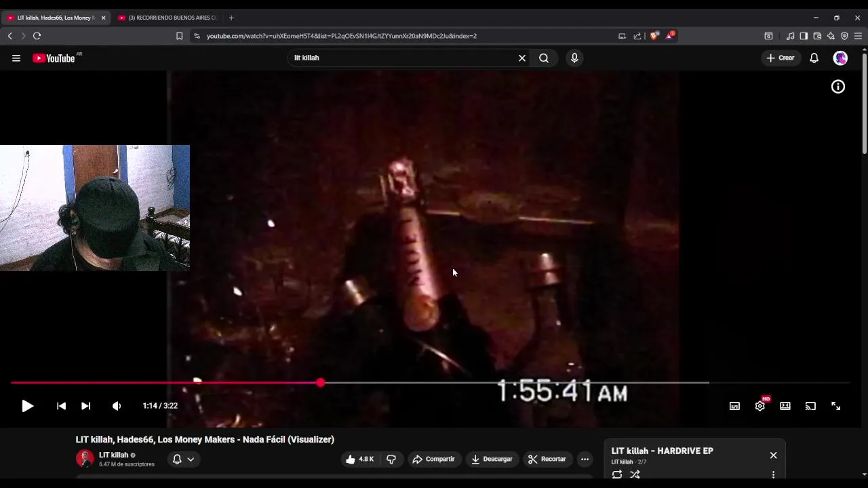The image size is (868, 488).
Task: Click the Descargar button
Action: coord(492,459)
